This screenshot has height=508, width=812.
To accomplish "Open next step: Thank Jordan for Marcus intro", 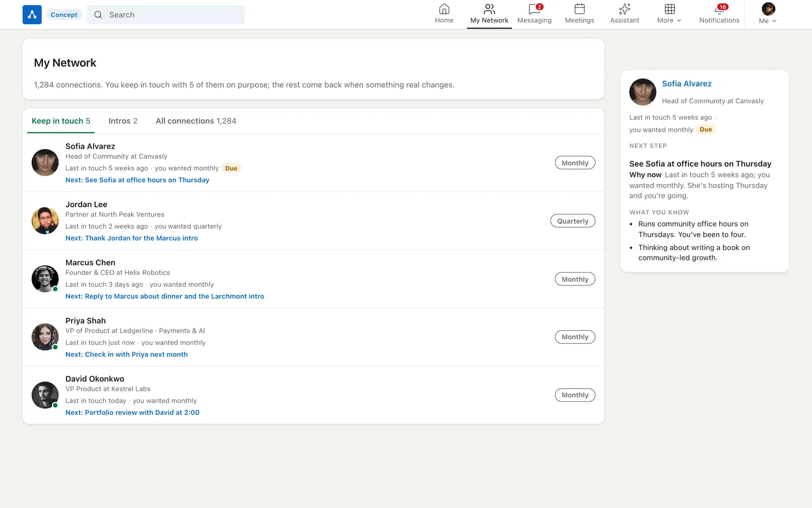I will 131,238.
